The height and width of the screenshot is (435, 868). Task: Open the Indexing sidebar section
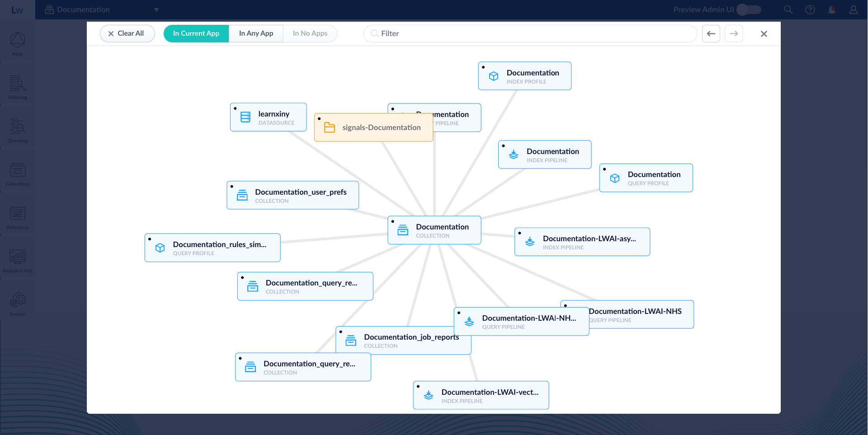pyautogui.click(x=18, y=87)
